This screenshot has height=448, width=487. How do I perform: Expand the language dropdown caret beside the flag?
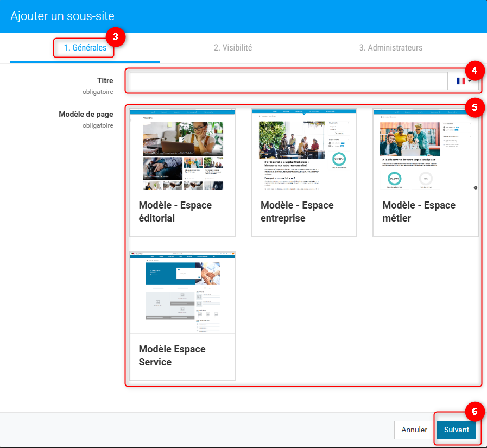[x=470, y=81]
